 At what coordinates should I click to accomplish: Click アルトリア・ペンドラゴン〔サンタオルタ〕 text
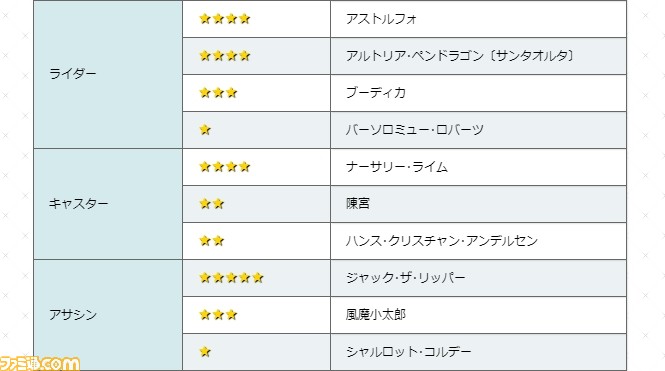click(460, 56)
